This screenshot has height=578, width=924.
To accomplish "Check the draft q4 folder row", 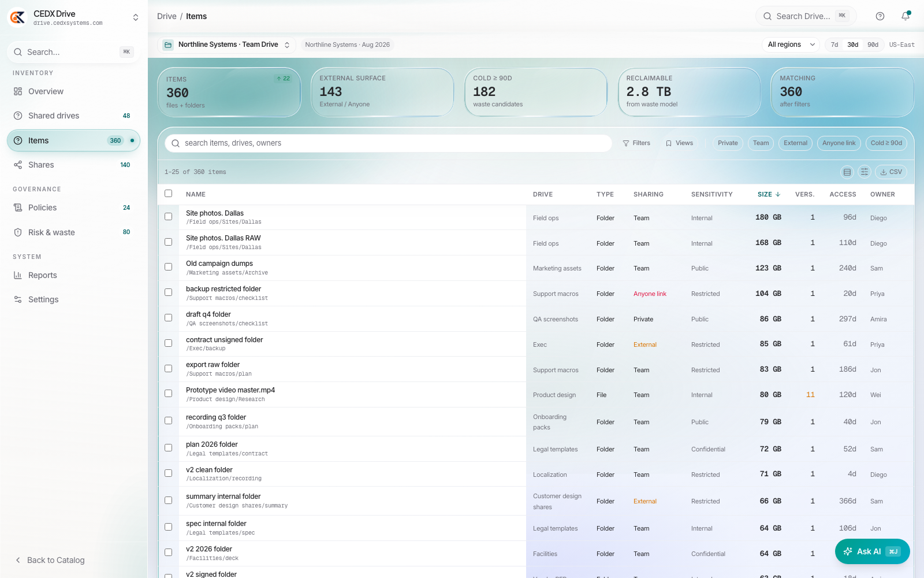I will pyautogui.click(x=168, y=318).
